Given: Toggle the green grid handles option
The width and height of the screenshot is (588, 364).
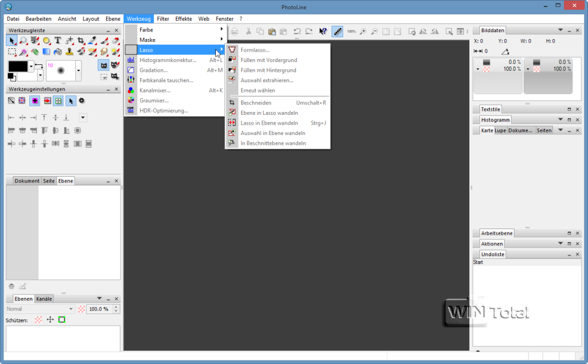Looking at the screenshot, I should pyautogui.click(x=58, y=100).
